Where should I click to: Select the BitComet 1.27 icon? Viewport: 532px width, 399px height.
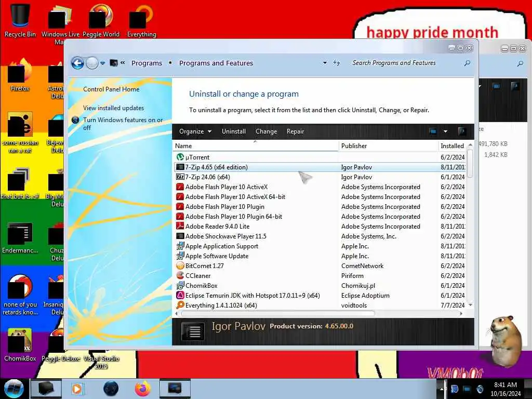click(180, 265)
